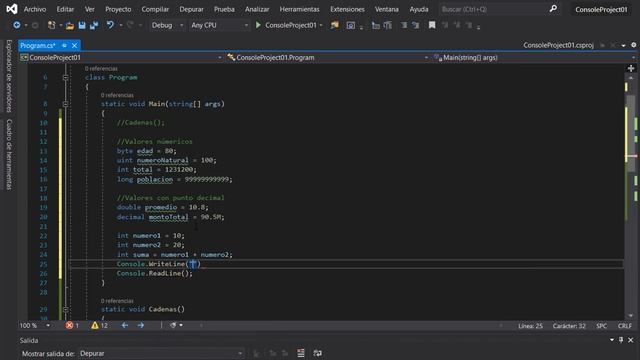Open the Compilar menu
This screenshot has height=360, width=640.
(155, 9)
